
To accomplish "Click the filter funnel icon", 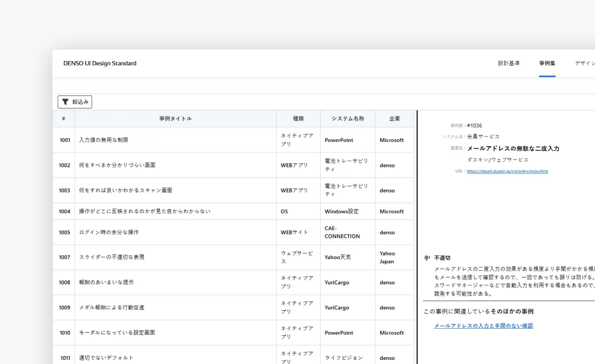I will pos(65,102).
